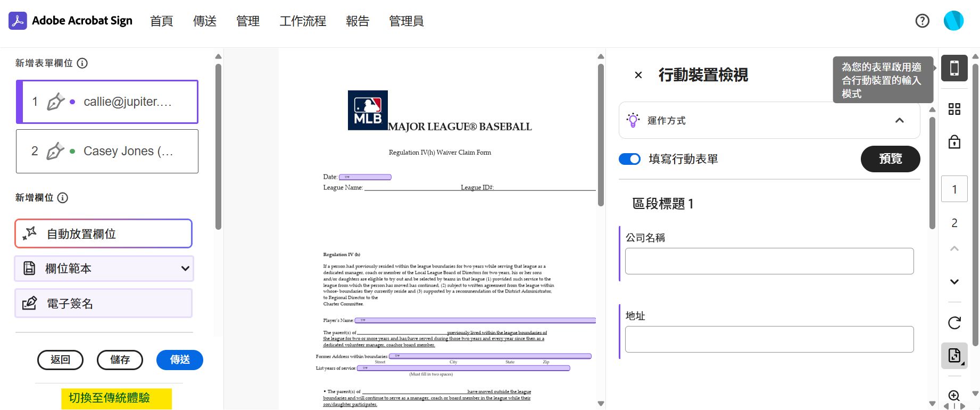
Task: Open the 工作流程 menu
Action: click(x=303, y=21)
